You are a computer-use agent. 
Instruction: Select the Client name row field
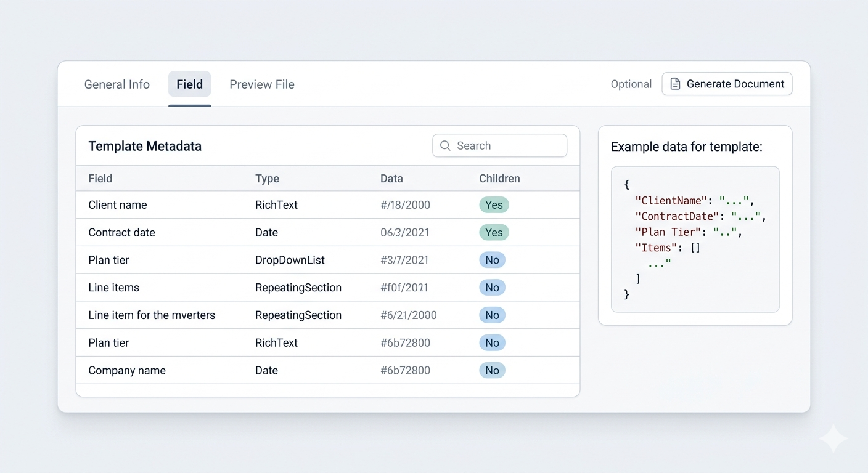click(118, 205)
